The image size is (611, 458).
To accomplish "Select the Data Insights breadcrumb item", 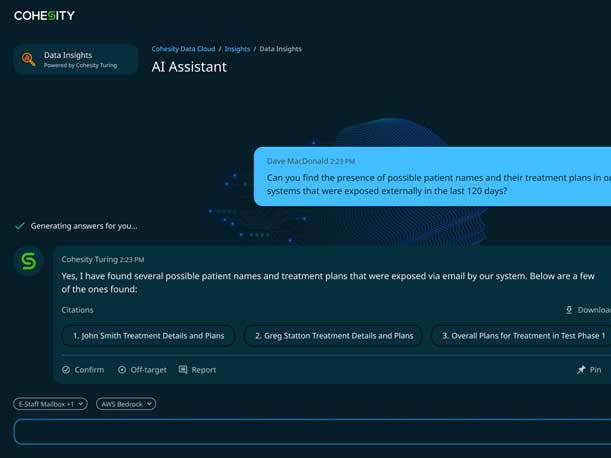I will (280, 48).
